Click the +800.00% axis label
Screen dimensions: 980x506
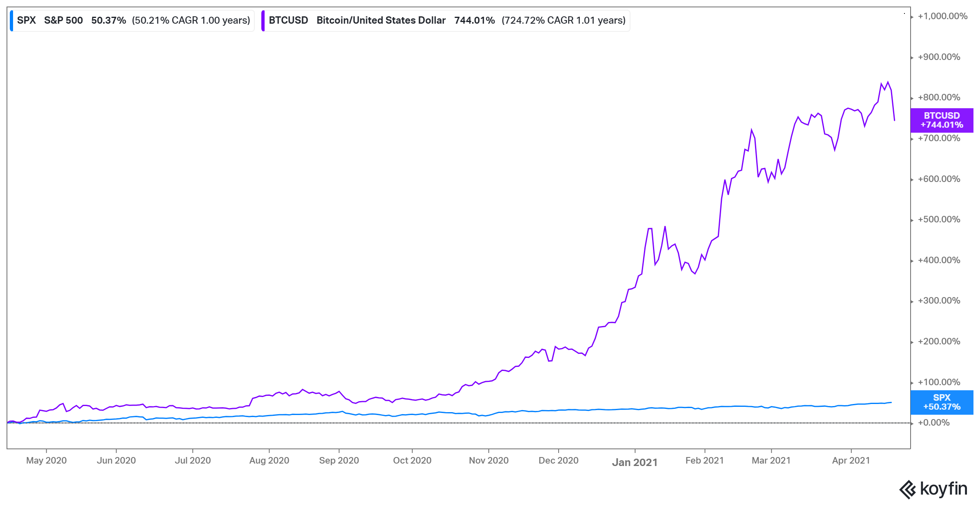click(939, 98)
